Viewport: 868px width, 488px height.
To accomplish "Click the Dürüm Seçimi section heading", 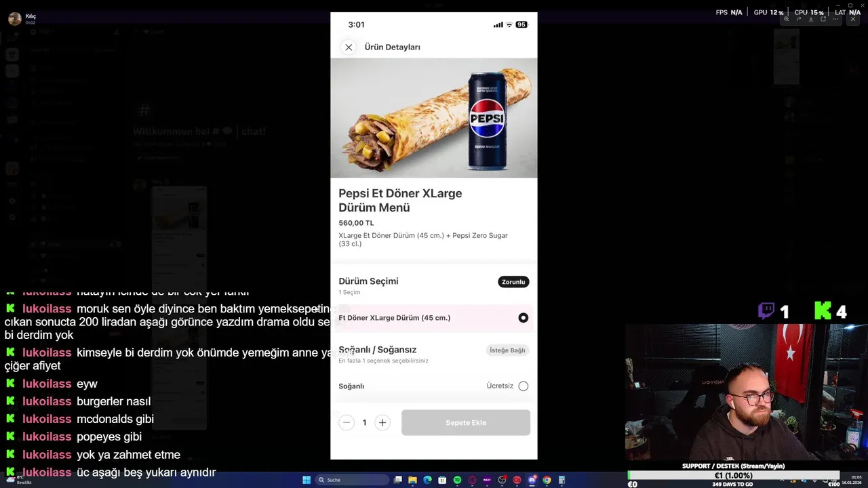I will coord(368,281).
